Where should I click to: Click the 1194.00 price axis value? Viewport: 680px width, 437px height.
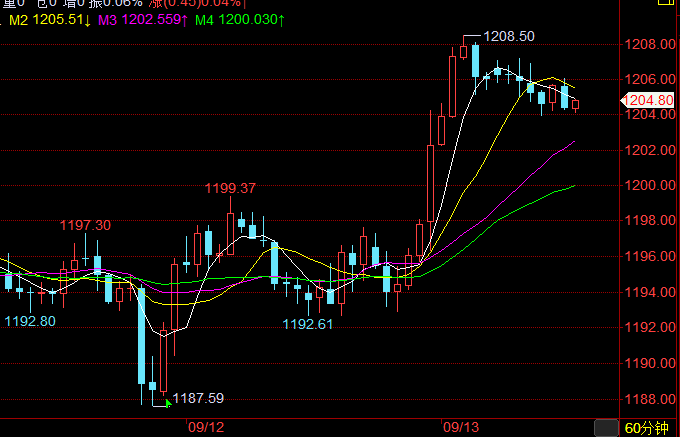click(x=650, y=292)
